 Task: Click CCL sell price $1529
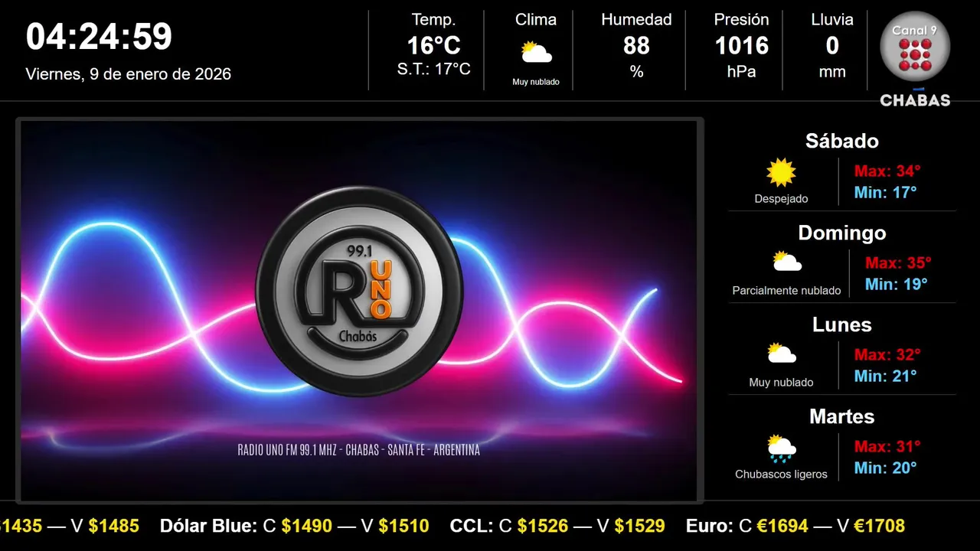[x=640, y=526]
